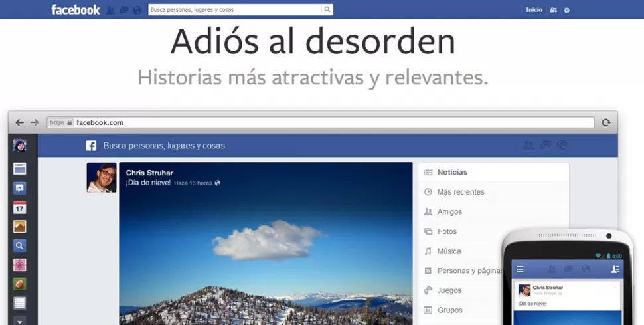Screen dimensions: 644x325
Task: Click Inicio in the top navigation bar
Action: click(x=534, y=10)
